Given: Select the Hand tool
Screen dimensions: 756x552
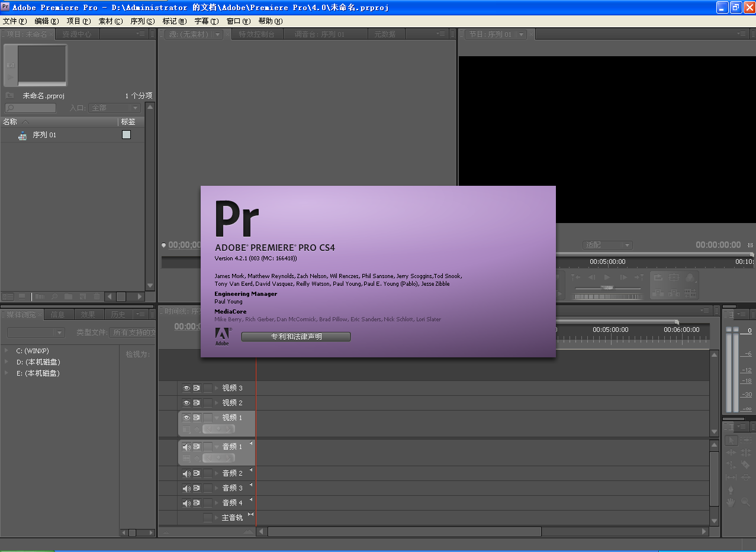Looking at the screenshot, I should click(731, 502).
